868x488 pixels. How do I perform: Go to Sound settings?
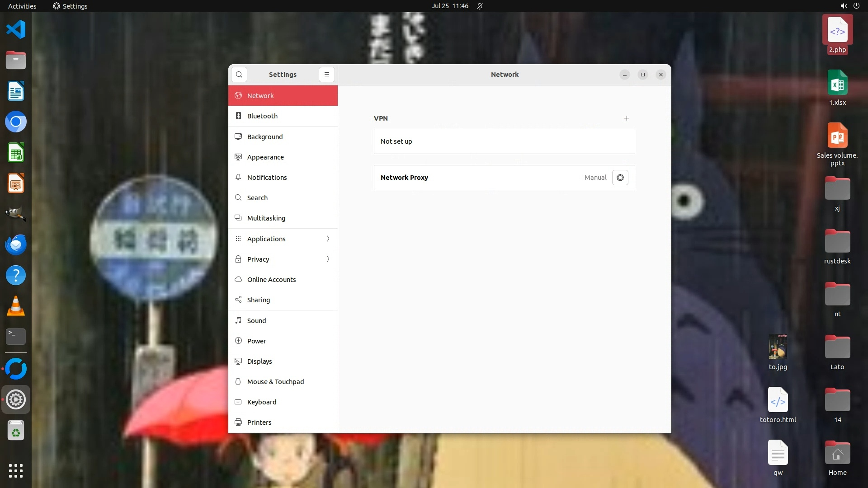click(256, 321)
